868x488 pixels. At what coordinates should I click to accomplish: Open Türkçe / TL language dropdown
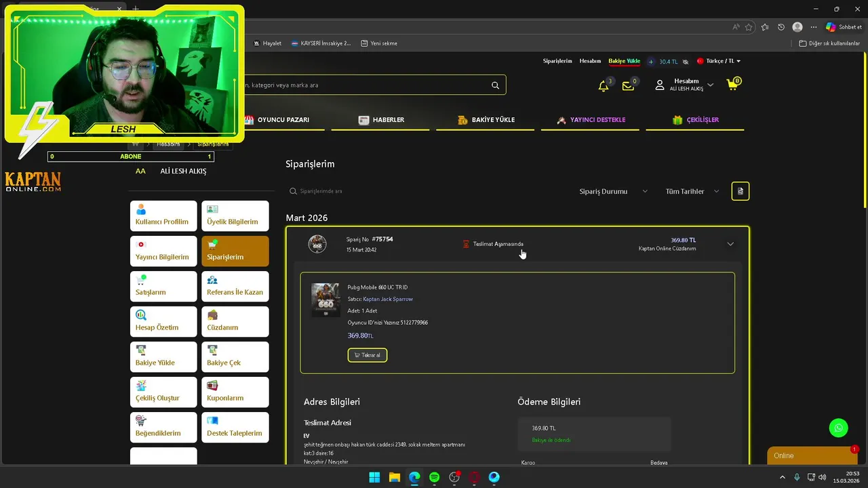719,61
